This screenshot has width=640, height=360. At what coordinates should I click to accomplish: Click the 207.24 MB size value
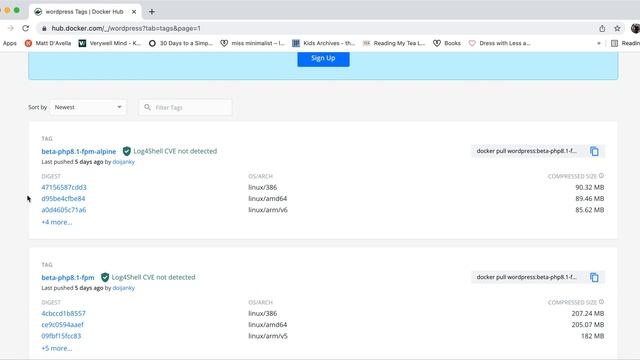[x=588, y=313]
